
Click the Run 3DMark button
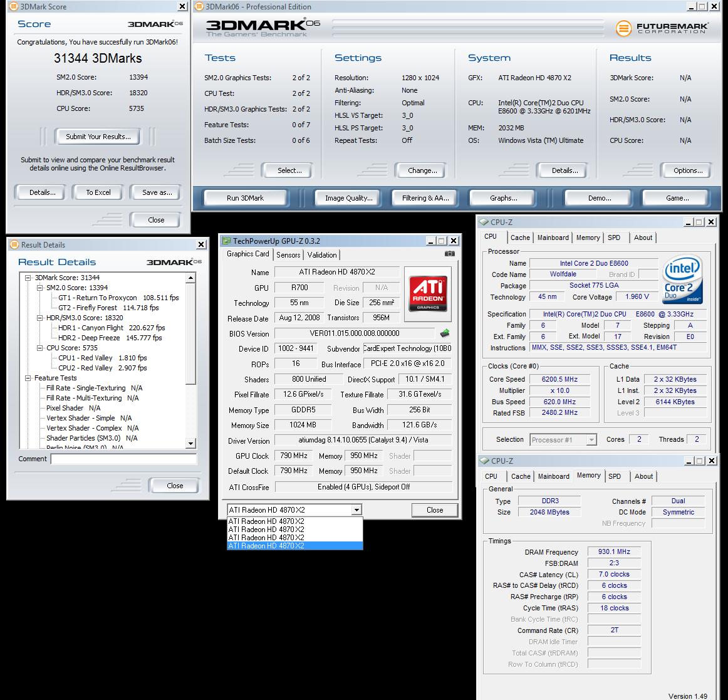click(245, 198)
